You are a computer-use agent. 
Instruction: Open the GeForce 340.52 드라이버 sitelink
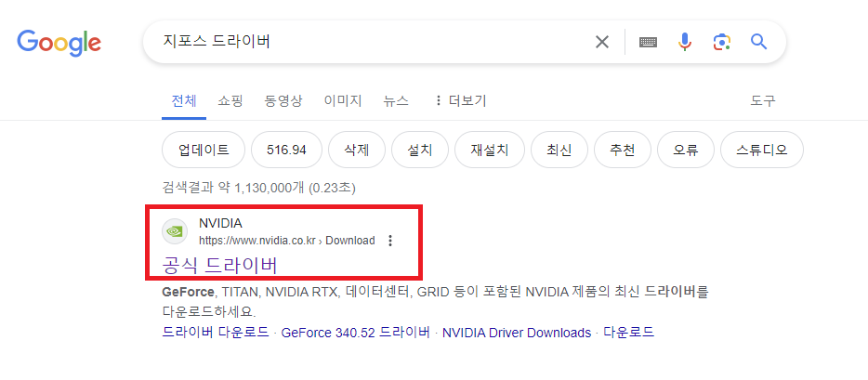[x=355, y=333]
